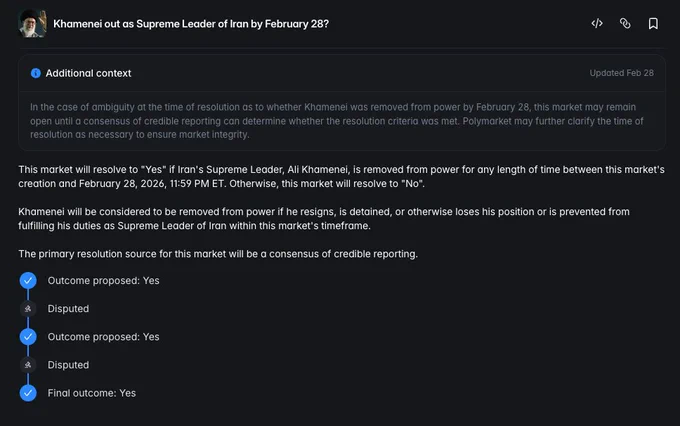Select the second Disputed entry text
Screen dimensions: 680x426
[x=68, y=365]
